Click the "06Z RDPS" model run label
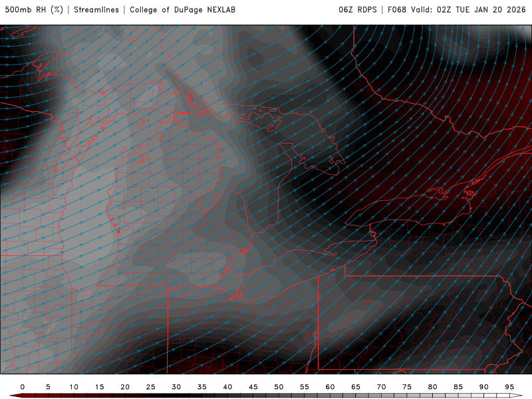 pos(358,9)
